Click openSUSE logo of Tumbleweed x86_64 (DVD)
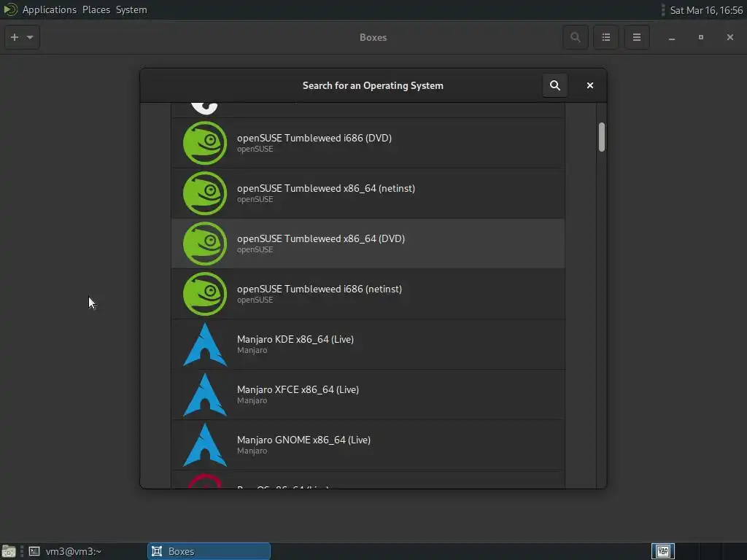 (205, 244)
